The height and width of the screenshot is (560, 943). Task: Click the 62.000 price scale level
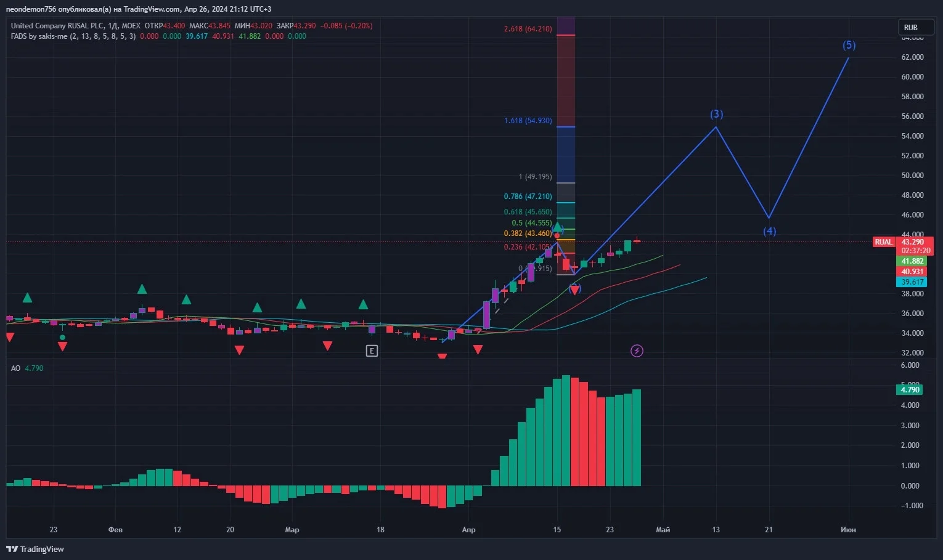pos(912,57)
